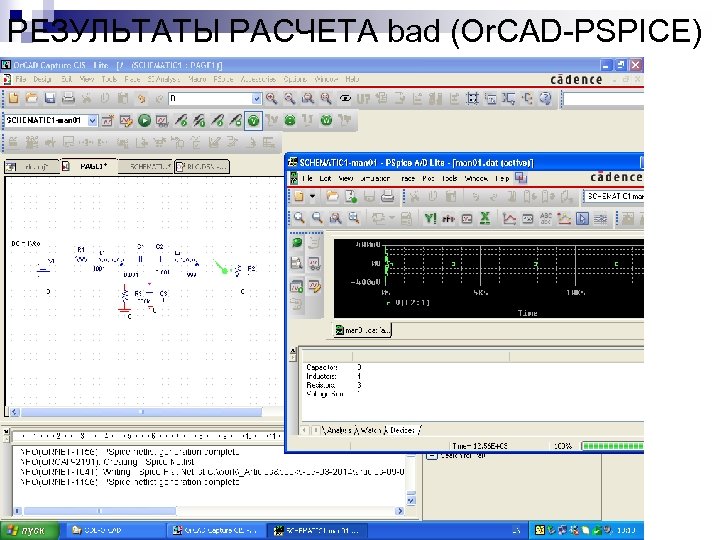Click the session log right scroll arrow
720x540 pixels.
pos(400,511)
